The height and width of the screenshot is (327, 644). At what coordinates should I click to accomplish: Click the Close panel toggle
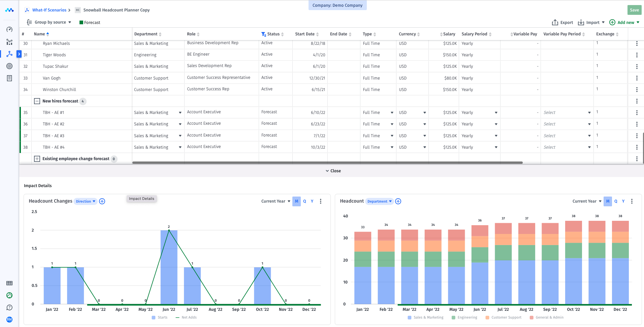[x=333, y=171]
